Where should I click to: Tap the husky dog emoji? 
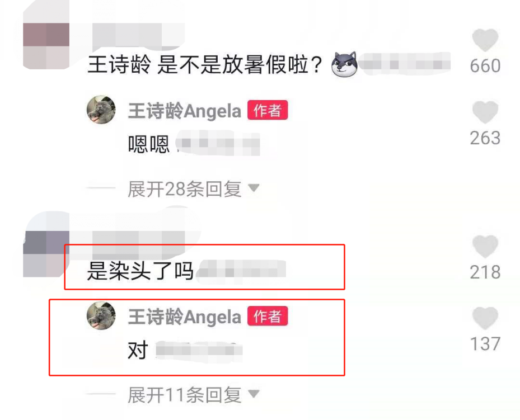pos(344,64)
